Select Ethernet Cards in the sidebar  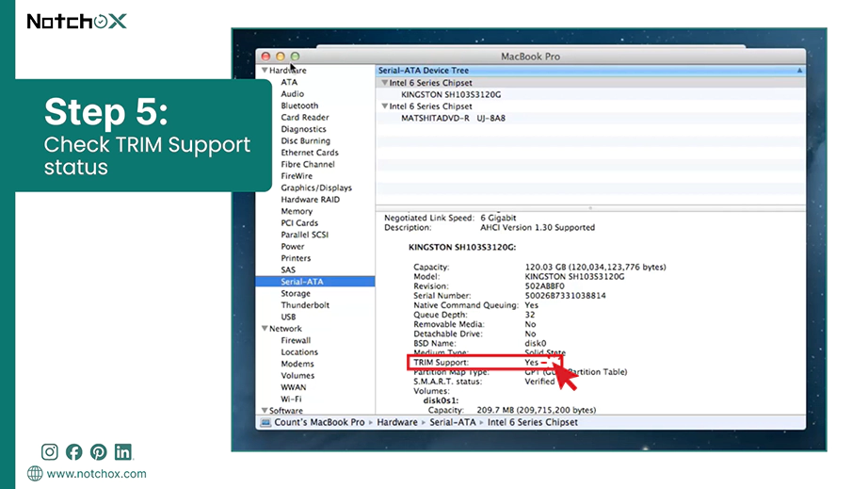pyautogui.click(x=310, y=153)
